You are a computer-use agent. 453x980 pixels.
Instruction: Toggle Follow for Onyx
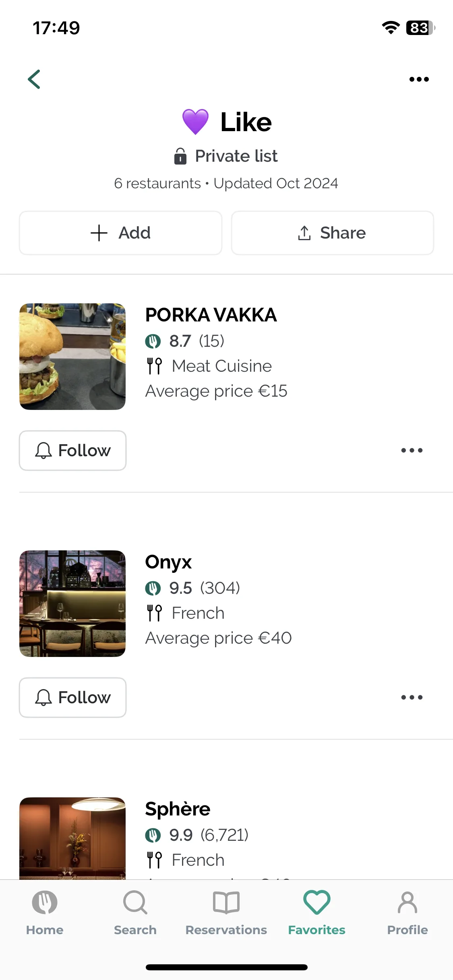click(x=72, y=698)
